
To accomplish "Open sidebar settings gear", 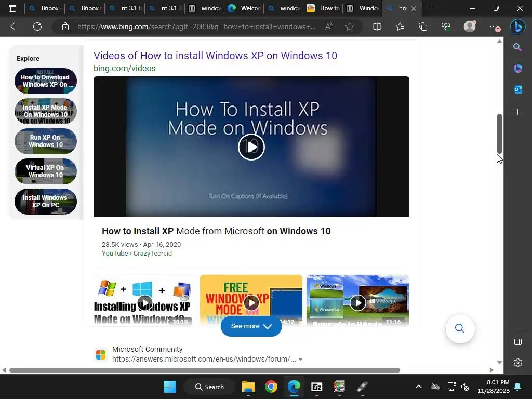I will tap(518, 363).
